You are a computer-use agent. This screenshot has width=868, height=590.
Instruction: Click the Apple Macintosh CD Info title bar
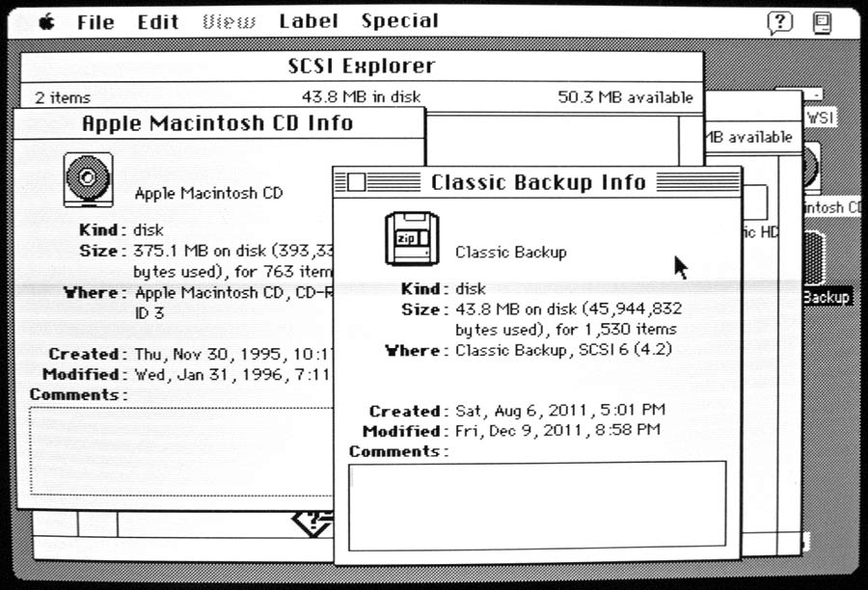point(217,123)
